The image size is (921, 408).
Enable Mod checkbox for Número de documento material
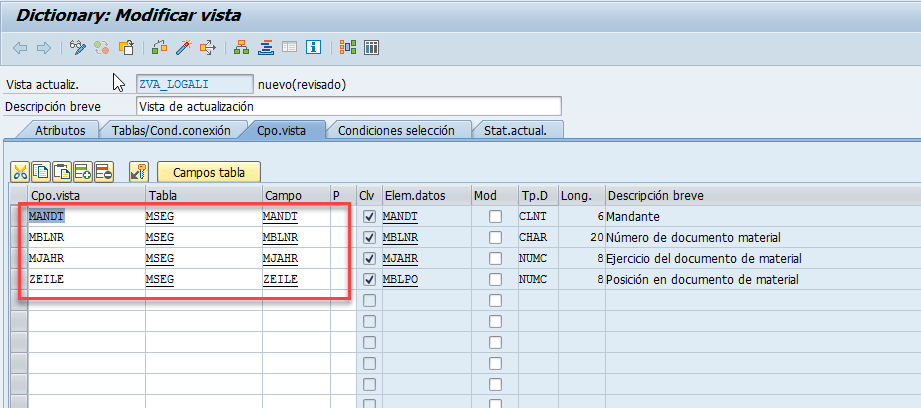click(496, 238)
